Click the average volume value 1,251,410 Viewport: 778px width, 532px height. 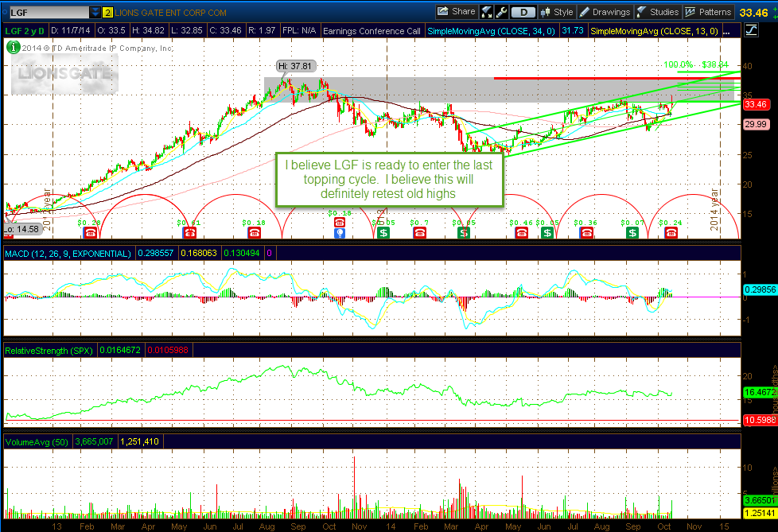coord(139,441)
